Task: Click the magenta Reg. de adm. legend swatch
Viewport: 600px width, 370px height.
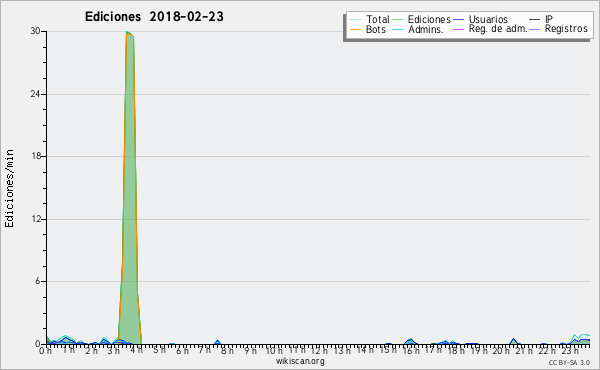Action: pos(458,29)
